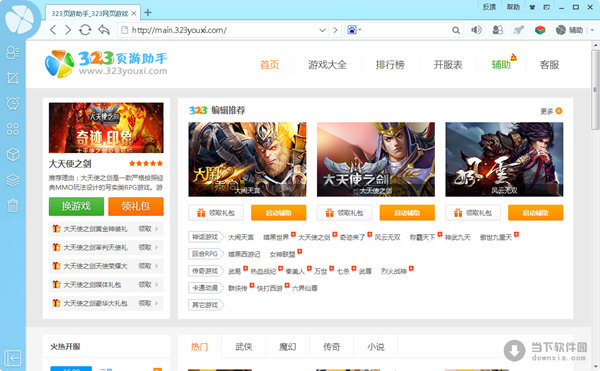Open 游戏大全 navigation item
This screenshot has height=371, width=600.
point(327,65)
